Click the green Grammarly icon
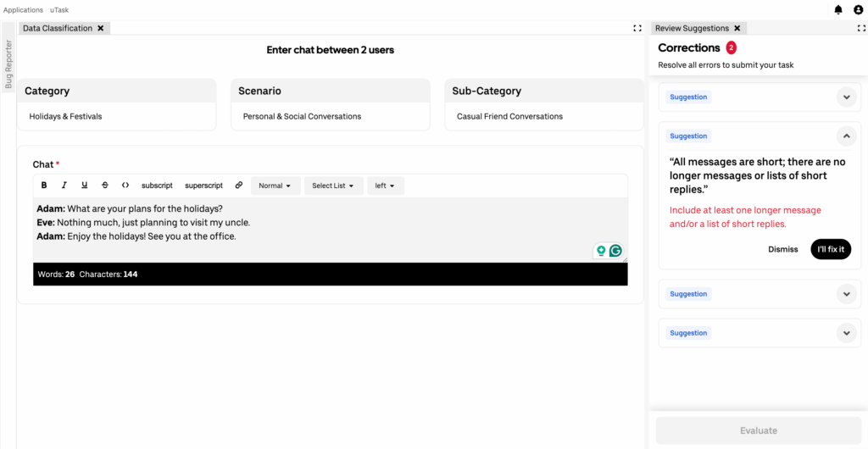This screenshot has width=868, height=449. click(615, 251)
